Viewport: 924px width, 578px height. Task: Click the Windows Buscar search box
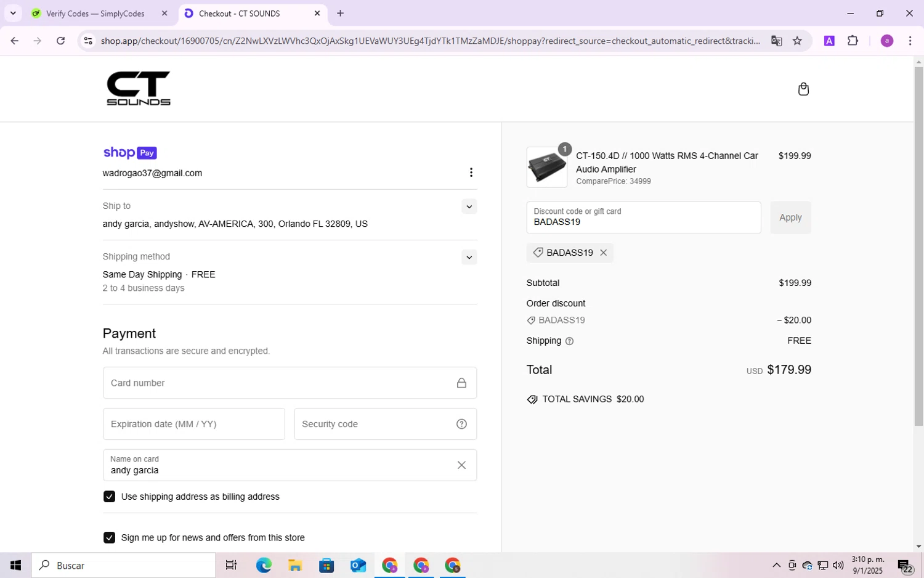124,565
